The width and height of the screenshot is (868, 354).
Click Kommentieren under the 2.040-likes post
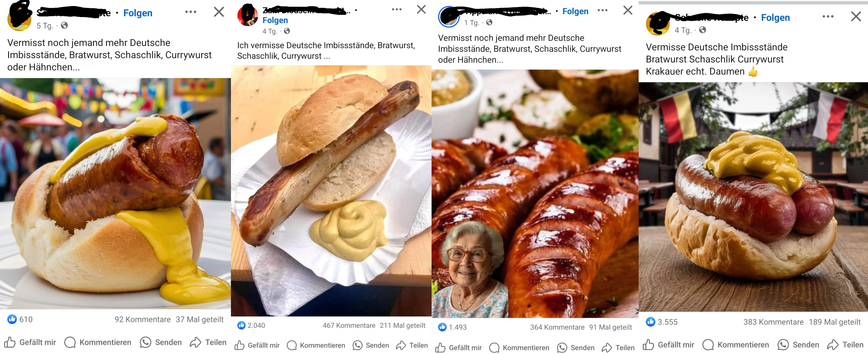coord(316,345)
